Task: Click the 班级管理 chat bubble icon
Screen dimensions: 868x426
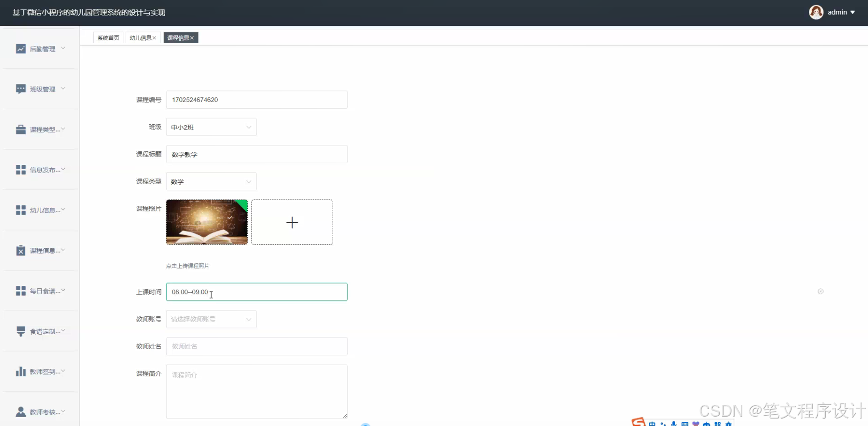Action: coord(21,89)
